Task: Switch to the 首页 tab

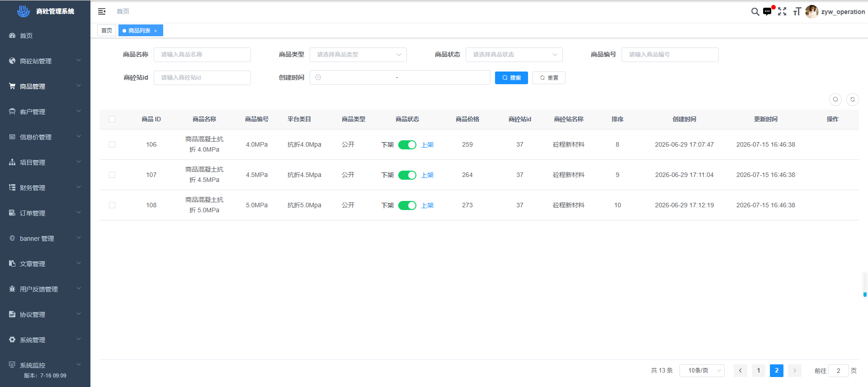Action: (107, 30)
